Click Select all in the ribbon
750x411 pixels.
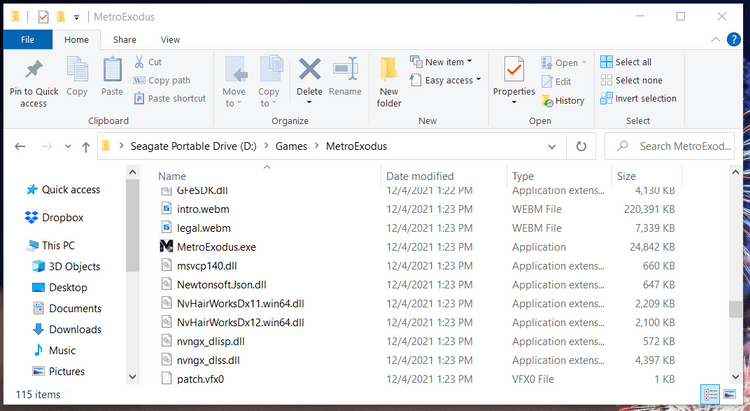coord(625,62)
